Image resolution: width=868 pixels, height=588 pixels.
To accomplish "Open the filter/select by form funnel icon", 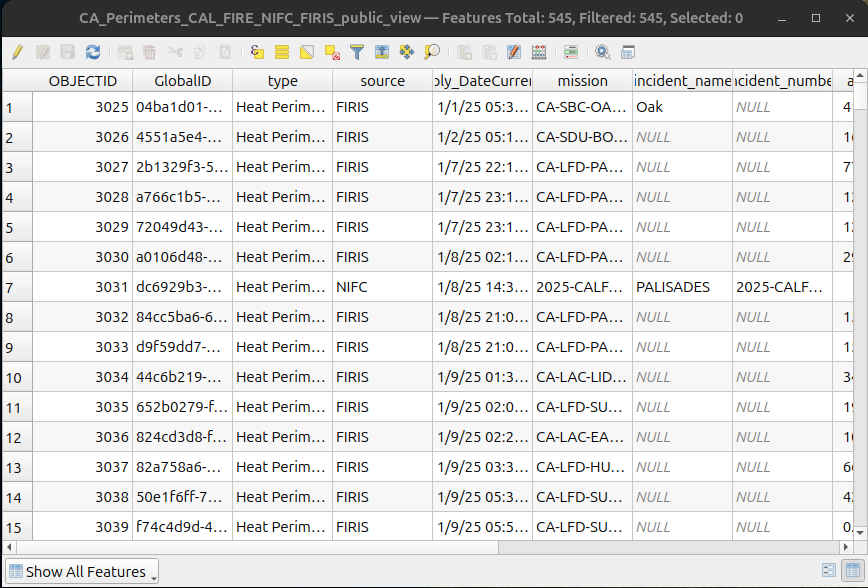I will click(356, 52).
